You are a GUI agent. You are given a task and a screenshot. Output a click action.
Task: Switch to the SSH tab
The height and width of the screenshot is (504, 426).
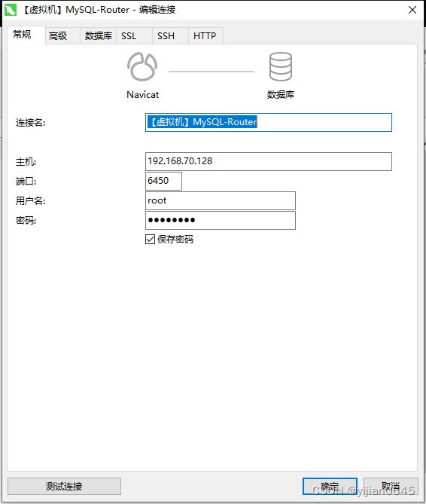[170, 35]
